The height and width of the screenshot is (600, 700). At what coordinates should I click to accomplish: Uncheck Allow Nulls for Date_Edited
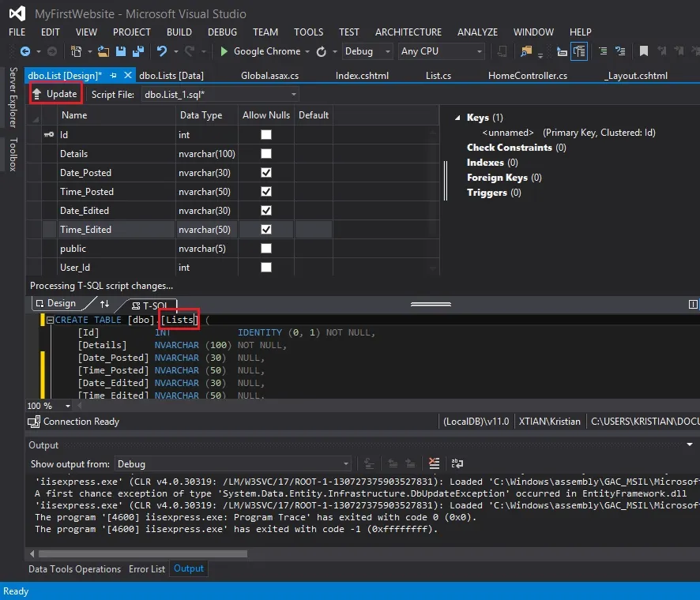coord(266,211)
